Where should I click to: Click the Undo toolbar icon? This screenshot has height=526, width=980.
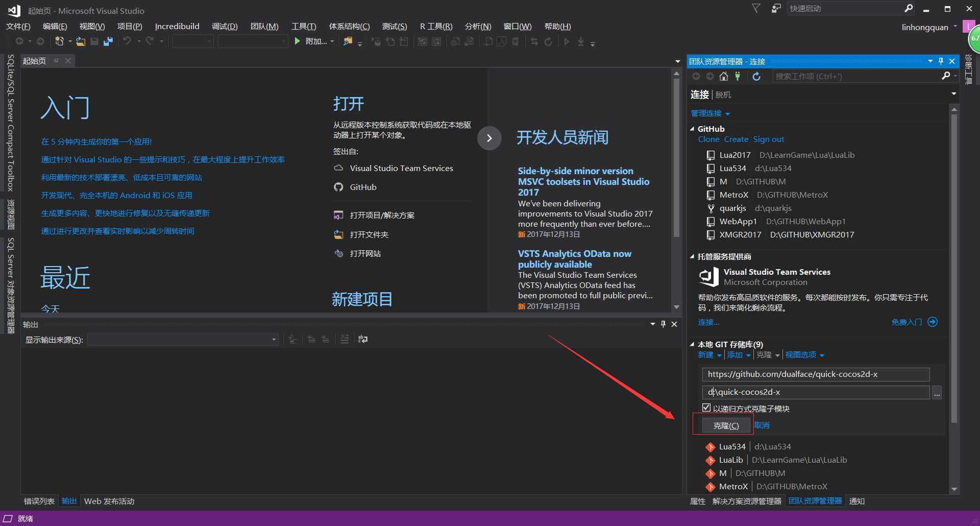tap(127, 41)
